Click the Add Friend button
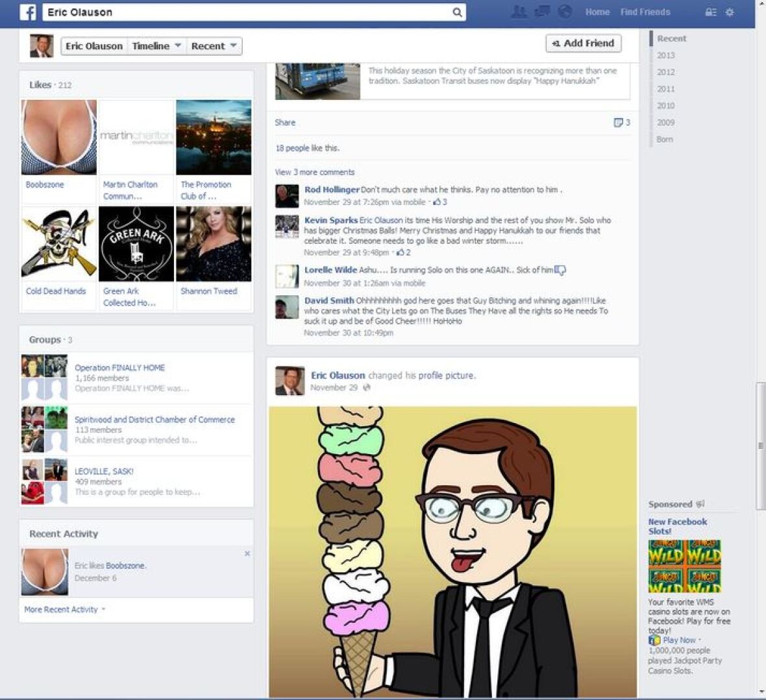Viewport: 766px width, 700px height. (x=583, y=43)
